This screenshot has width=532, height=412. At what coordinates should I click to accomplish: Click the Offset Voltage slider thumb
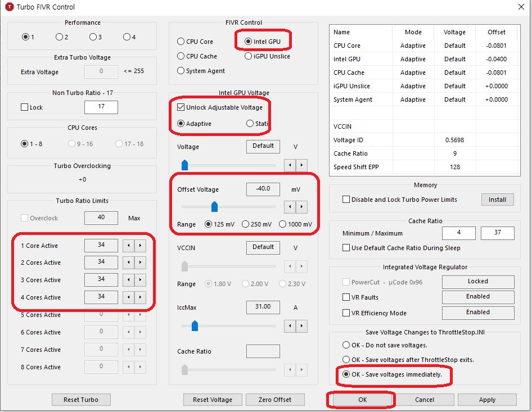pos(214,206)
